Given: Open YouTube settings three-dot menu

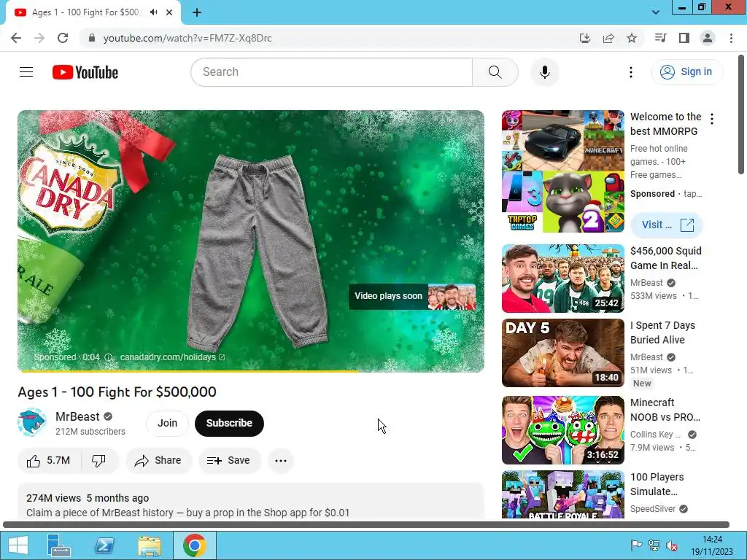Looking at the screenshot, I should click(x=631, y=72).
